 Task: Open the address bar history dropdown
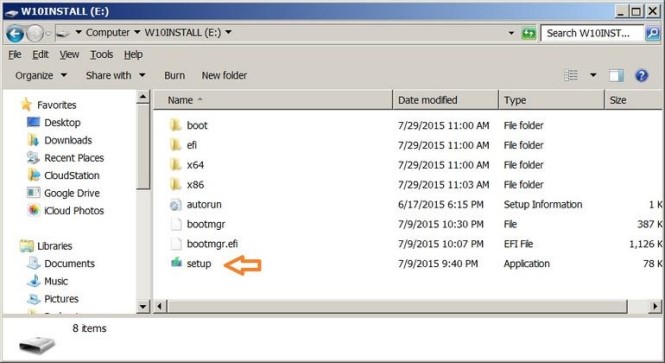coord(511,33)
